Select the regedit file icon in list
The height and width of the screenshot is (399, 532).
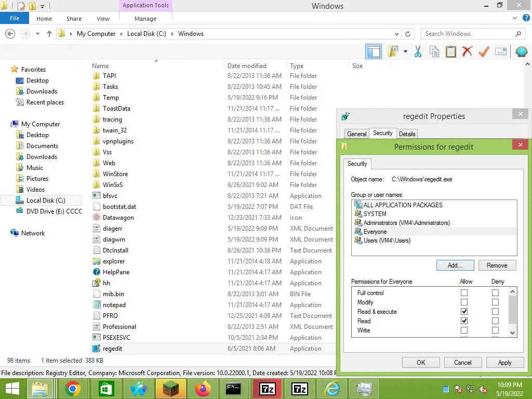click(96, 349)
